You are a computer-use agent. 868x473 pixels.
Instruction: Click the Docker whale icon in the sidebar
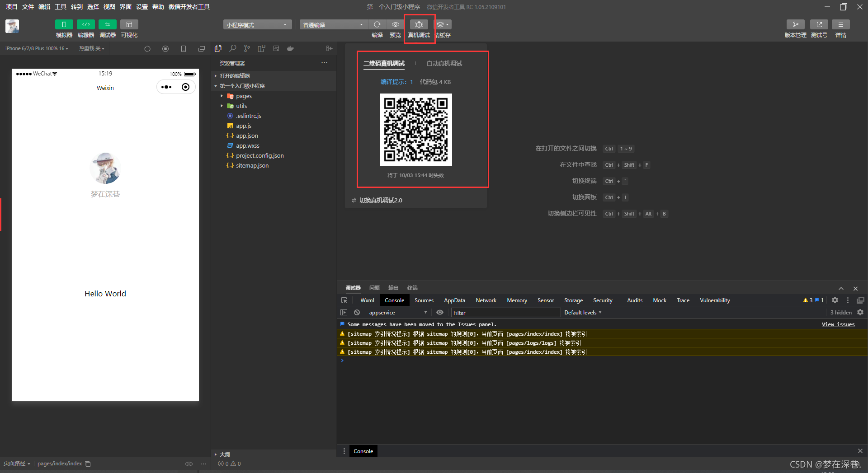291,48
